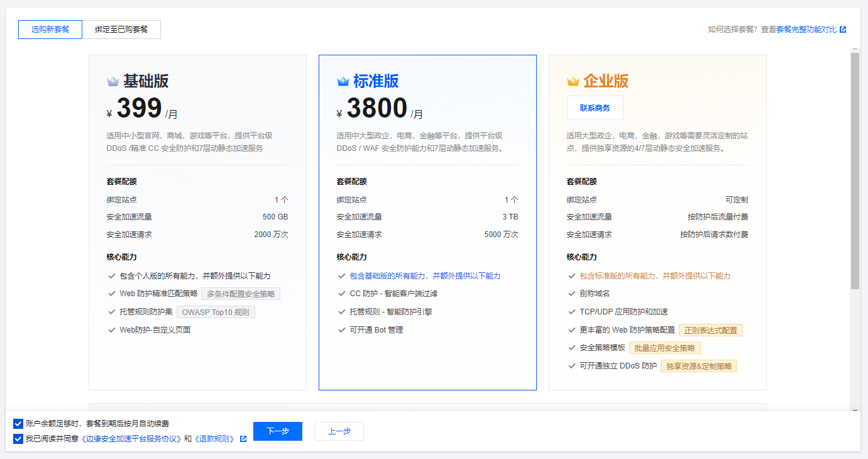Click checkmark icon beside 安全策略模板
The width and height of the screenshot is (868, 459).
572,348
